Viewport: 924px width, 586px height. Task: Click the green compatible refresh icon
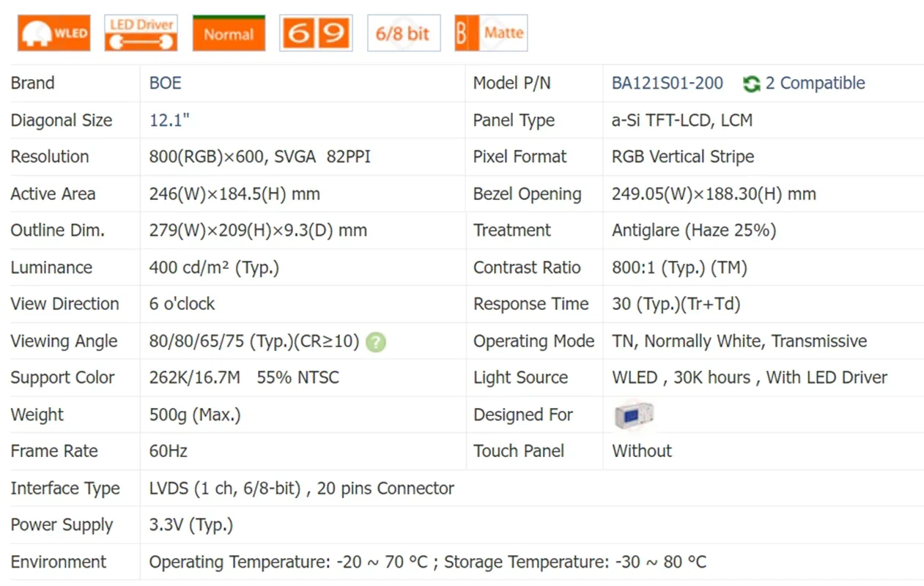[x=751, y=84]
